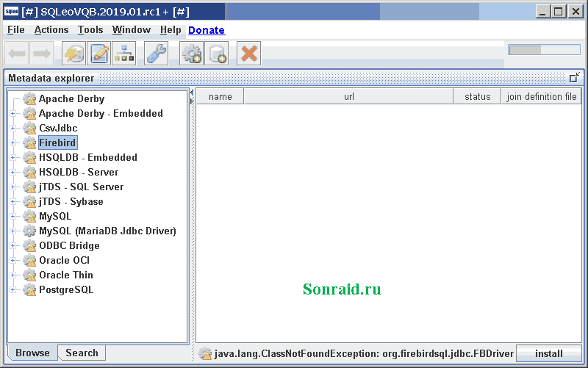Click the install button

[548, 354]
